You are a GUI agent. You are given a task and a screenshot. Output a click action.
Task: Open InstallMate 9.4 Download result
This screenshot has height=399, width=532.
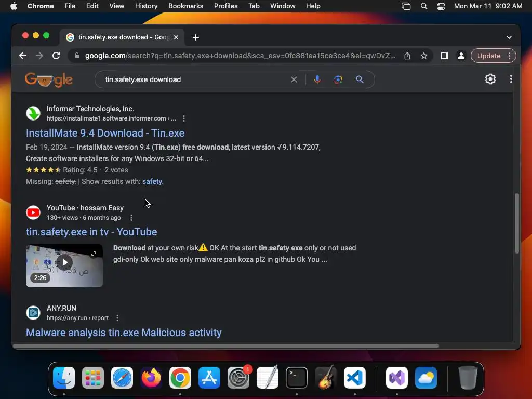click(x=105, y=133)
